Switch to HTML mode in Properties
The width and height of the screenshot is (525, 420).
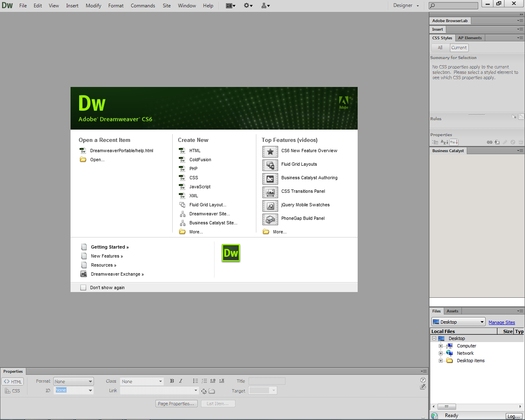click(x=13, y=381)
